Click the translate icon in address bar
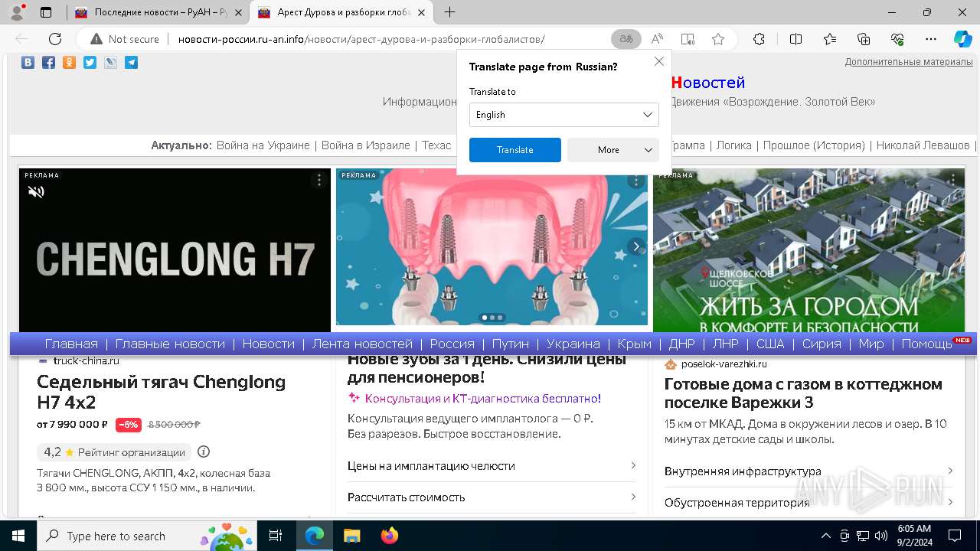The height and width of the screenshot is (551, 980). point(626,39)
